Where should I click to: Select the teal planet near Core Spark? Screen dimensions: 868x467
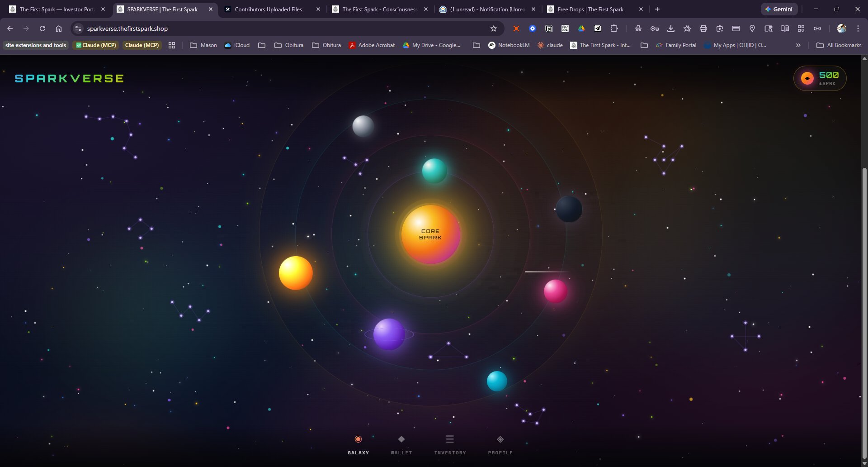[x=434, y=170]
